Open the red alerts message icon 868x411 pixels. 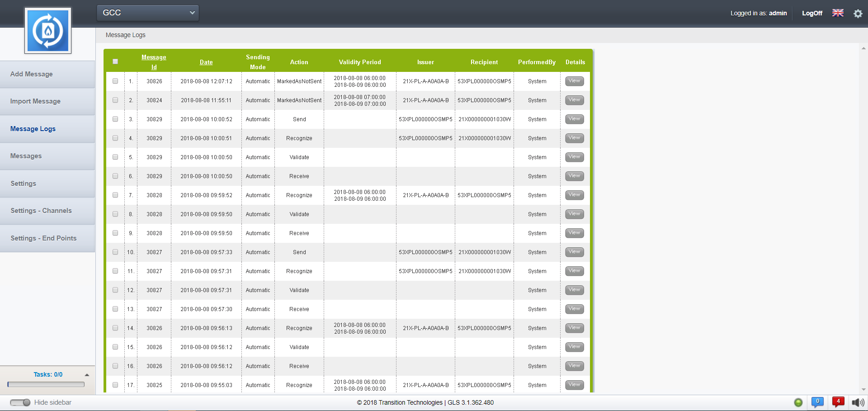click(x=838, y=402)
